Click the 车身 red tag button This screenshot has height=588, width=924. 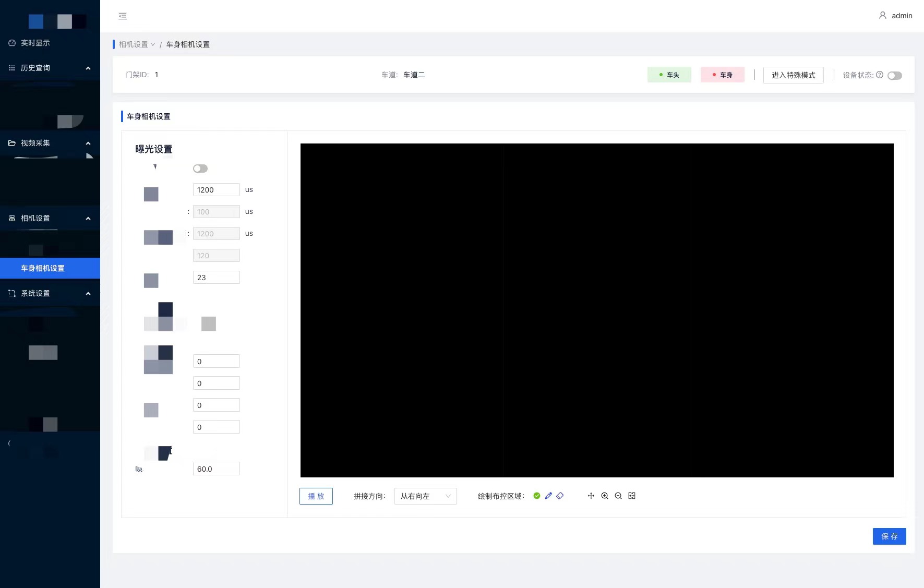(x=723, y=75)
